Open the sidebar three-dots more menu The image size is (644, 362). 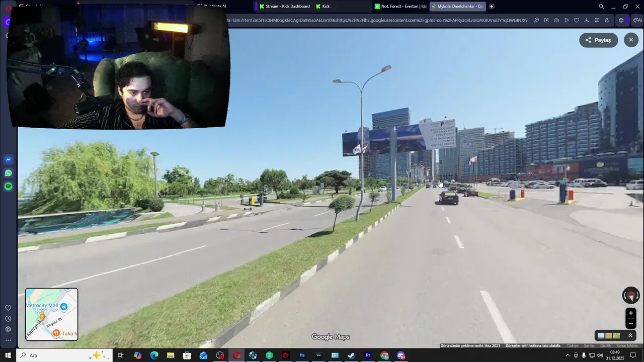pos(8,340)
